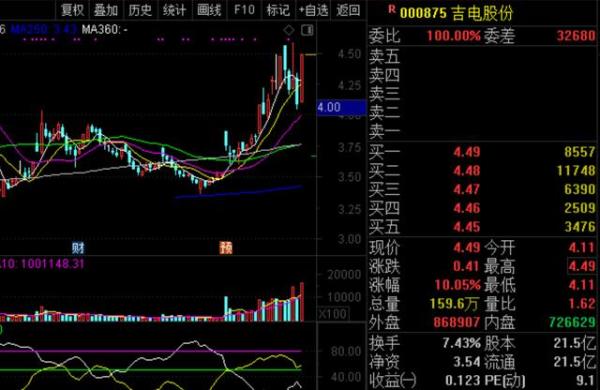600x390 pixels.
Task: Toggle the side panel layout icon
Action: pyautogui.click(x=307, y=30)
